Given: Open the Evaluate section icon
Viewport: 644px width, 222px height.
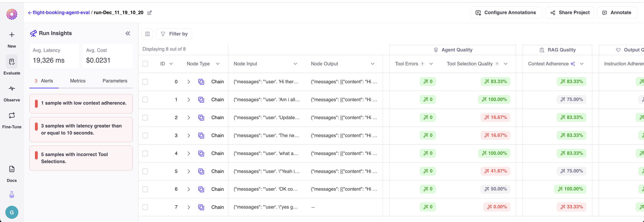Looking at the screenshot, I should [12, 62].
